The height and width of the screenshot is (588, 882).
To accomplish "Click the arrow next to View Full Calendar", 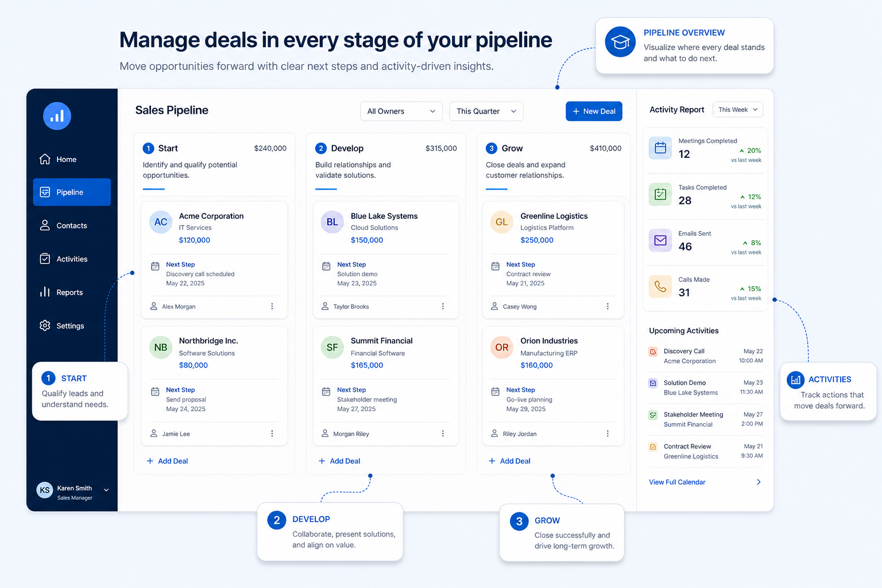I will [759, 482].
